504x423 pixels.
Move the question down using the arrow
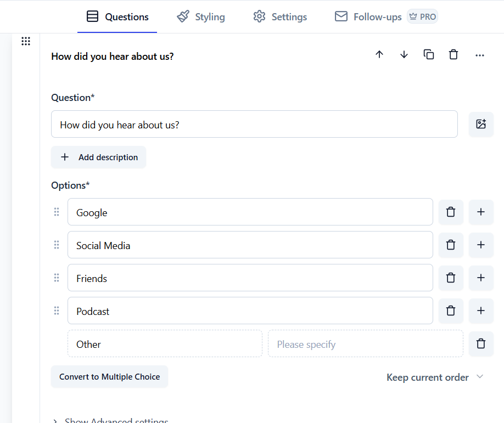coord(404,54)
